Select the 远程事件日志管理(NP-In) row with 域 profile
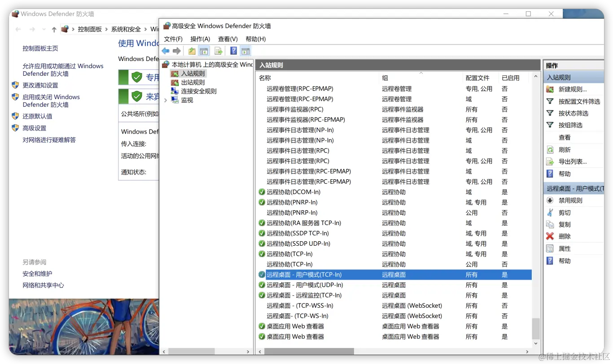 point(394,140)
